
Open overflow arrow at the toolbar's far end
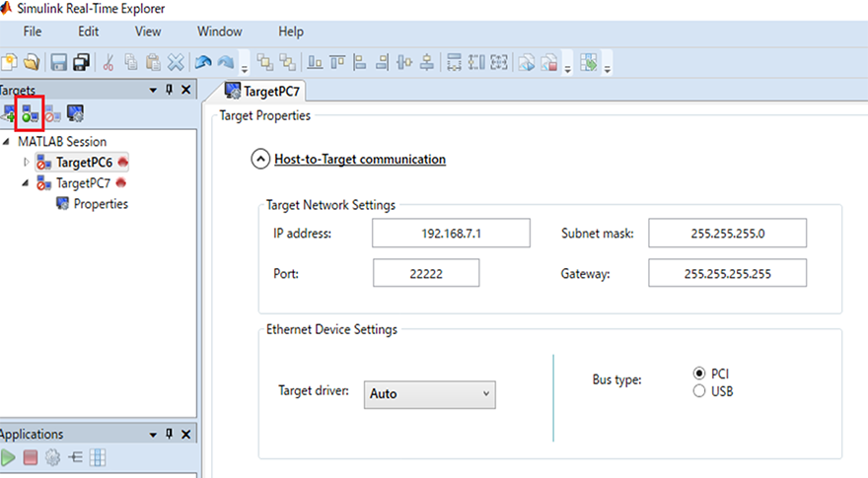[608, 69]
